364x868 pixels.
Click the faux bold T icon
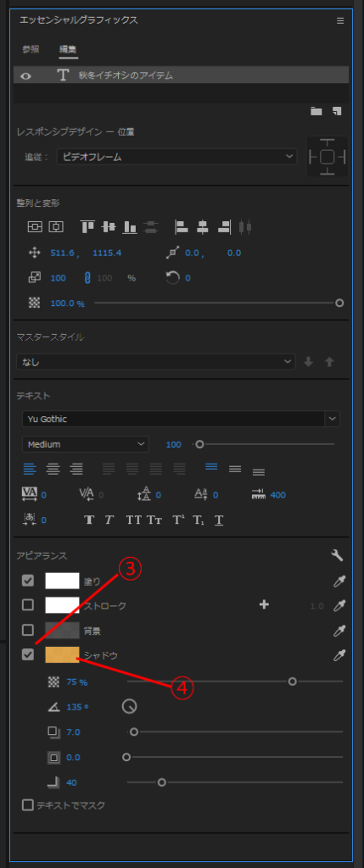click(x=88, y=520)
